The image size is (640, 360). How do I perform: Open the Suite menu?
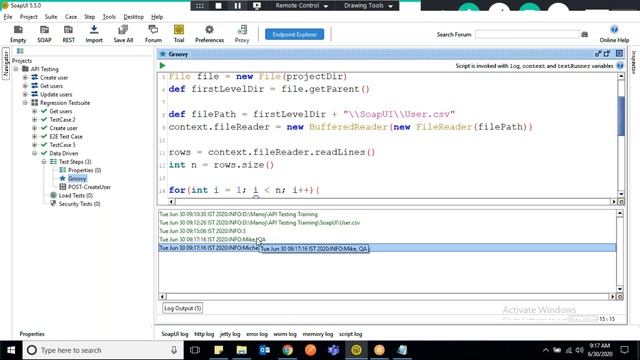[51, 17]
